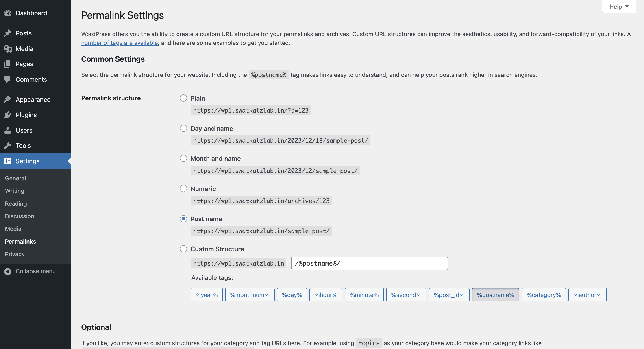The image size is (644, 349).
Task: Select the Day and name radio button
Action: tap(183, 128)
